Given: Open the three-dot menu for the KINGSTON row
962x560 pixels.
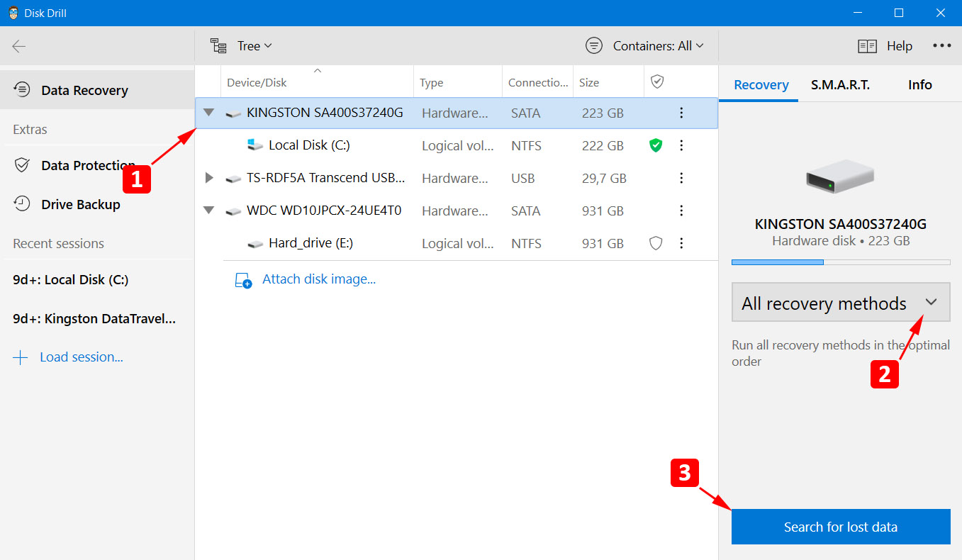Looking at the screenshot, I should [x=681, y=113].
